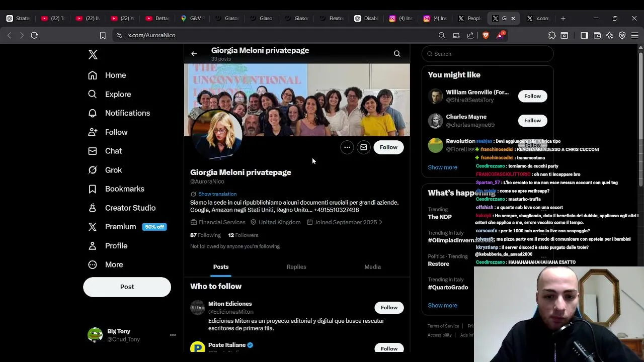The width and height of the screenshot is (644, 362).
Task: Open the Leo AI sparkle icon
Action: pyautogui.click(x=610, y=35)
